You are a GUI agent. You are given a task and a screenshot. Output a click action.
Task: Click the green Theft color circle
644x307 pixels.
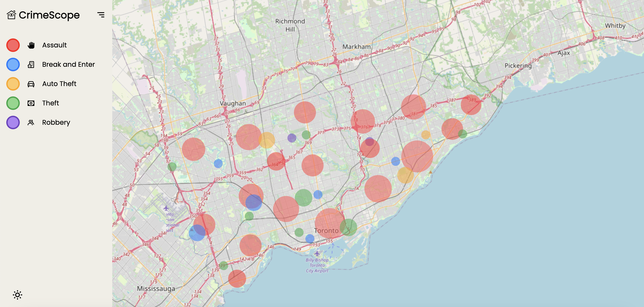click(x=13, y=103)
